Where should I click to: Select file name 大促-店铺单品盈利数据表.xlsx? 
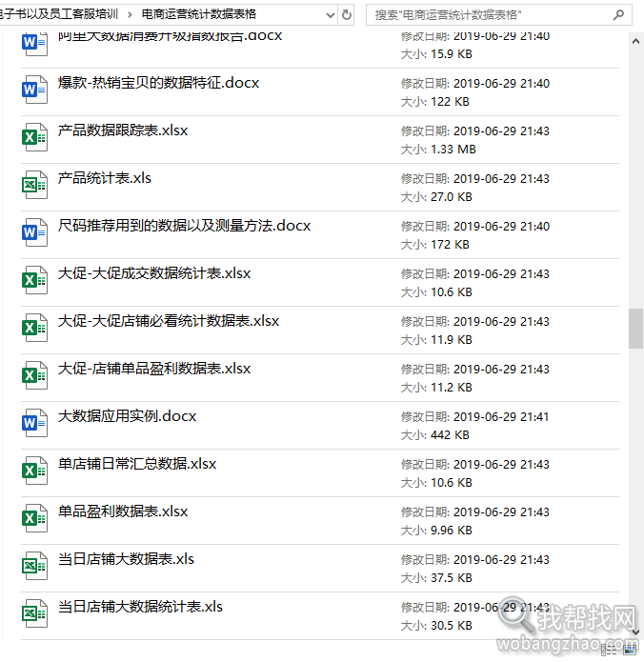154,369
